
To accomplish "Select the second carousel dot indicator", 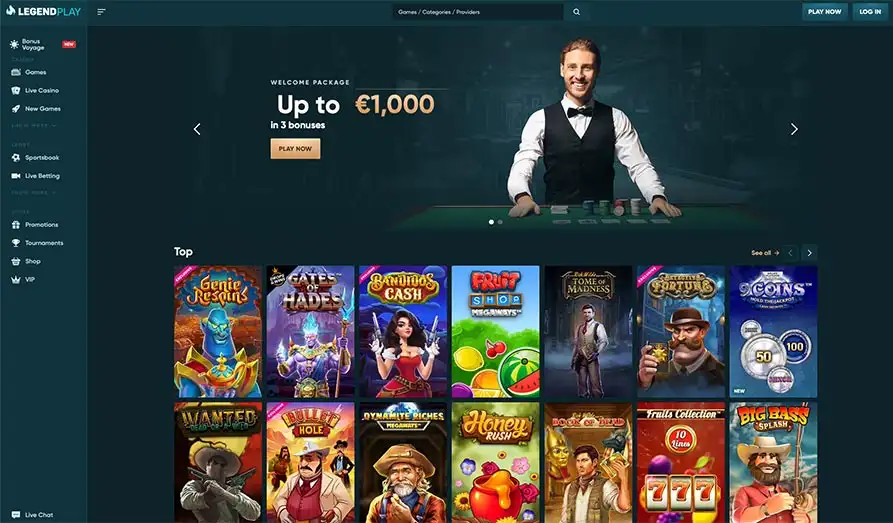I will 500,222.
